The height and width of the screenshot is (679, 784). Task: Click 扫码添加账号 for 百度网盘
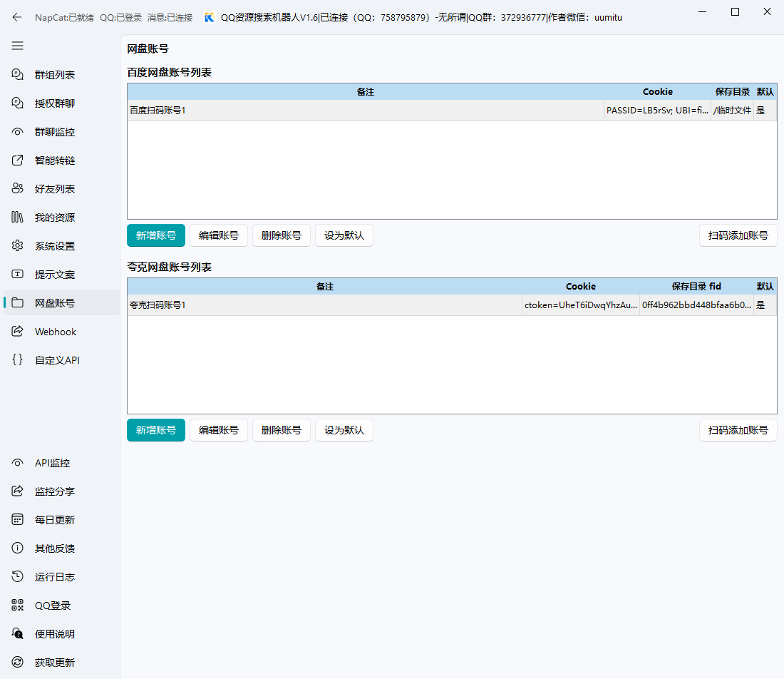[738, 235]
